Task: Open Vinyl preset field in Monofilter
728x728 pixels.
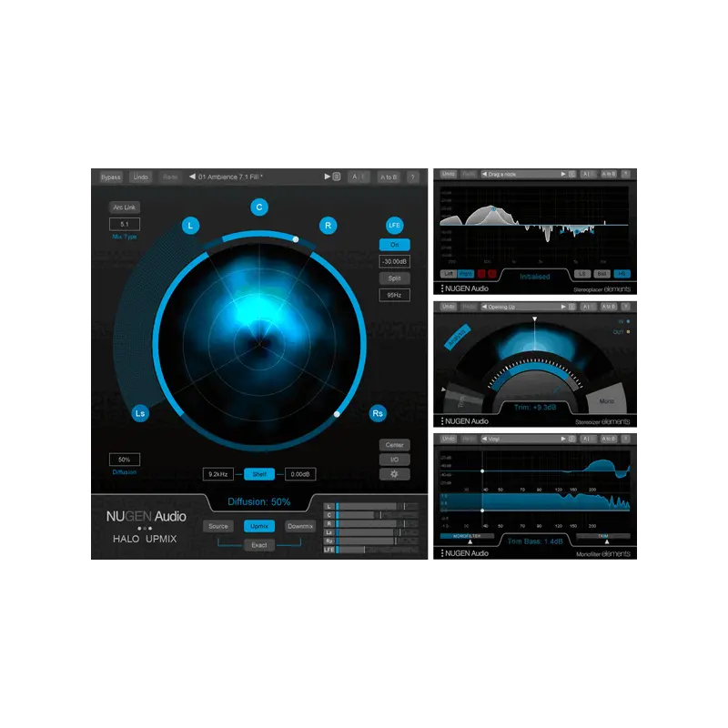Action: pyautogui.click(x=523, y=439)
